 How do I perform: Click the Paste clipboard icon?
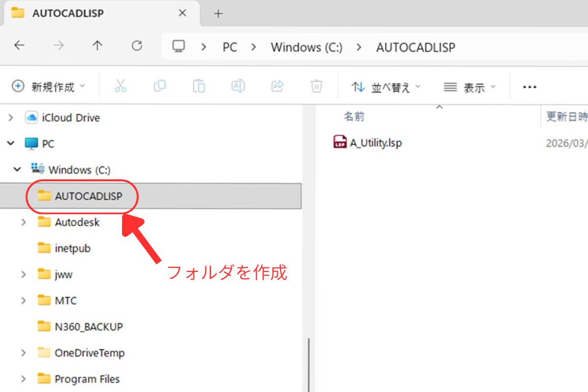click(199, 87)
